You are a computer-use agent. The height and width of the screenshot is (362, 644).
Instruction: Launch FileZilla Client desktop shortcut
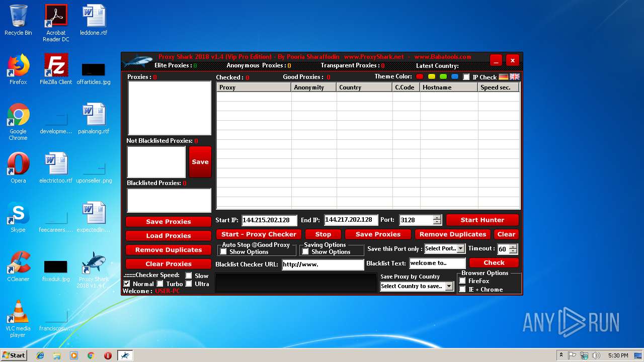(x=56, y=69)
